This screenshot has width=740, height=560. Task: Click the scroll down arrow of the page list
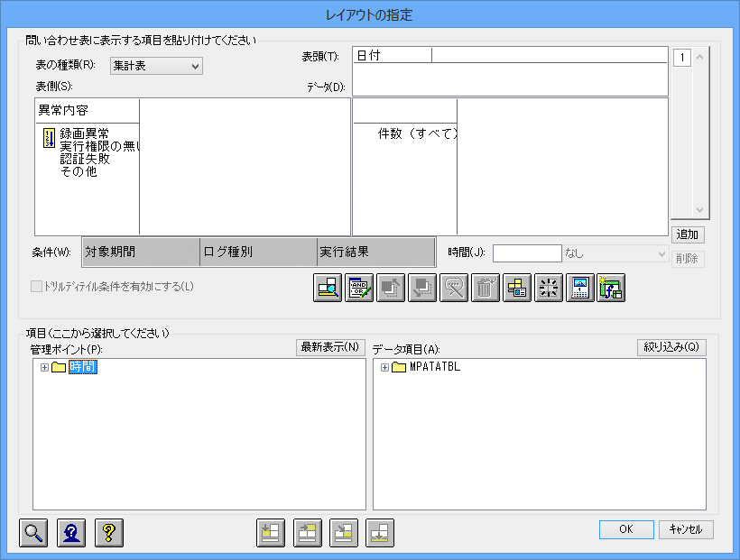tap(700, 210)
